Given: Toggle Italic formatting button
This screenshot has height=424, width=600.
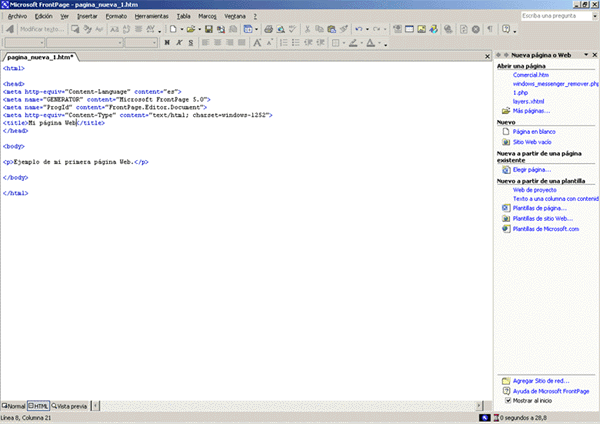Looking at the screenshot, I should [x=179, y=42].
